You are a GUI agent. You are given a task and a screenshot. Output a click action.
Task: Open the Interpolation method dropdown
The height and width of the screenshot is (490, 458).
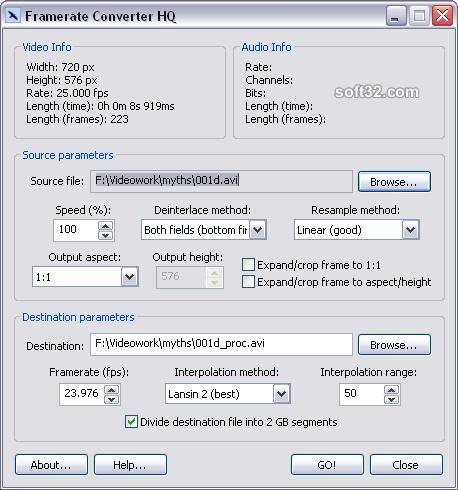tap(282, 394)
